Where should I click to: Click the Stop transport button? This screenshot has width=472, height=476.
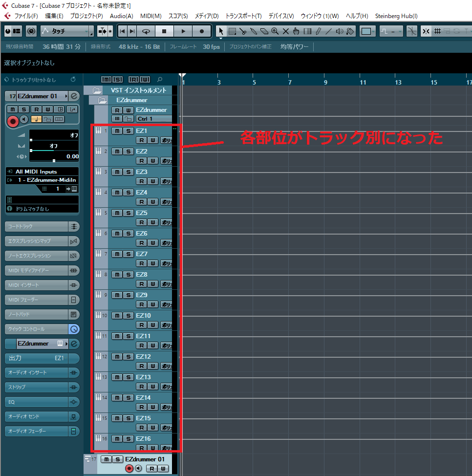[164, 31]
